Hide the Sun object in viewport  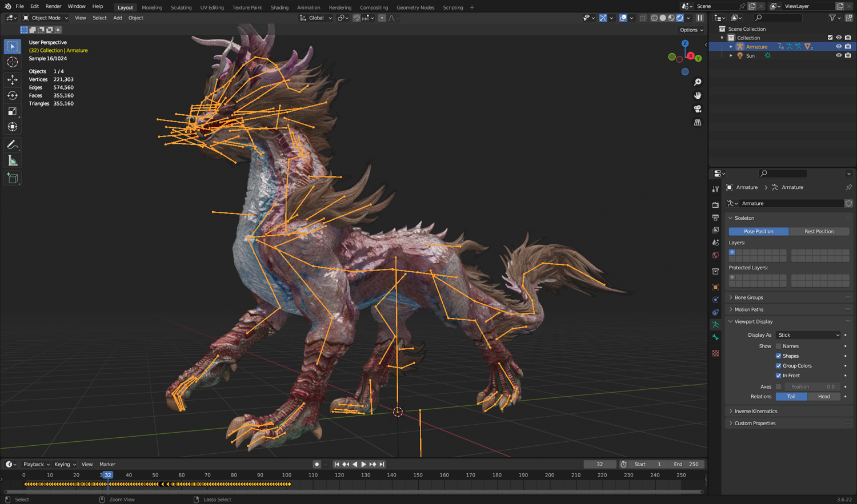pyautogui.click(x=839, y=55)
